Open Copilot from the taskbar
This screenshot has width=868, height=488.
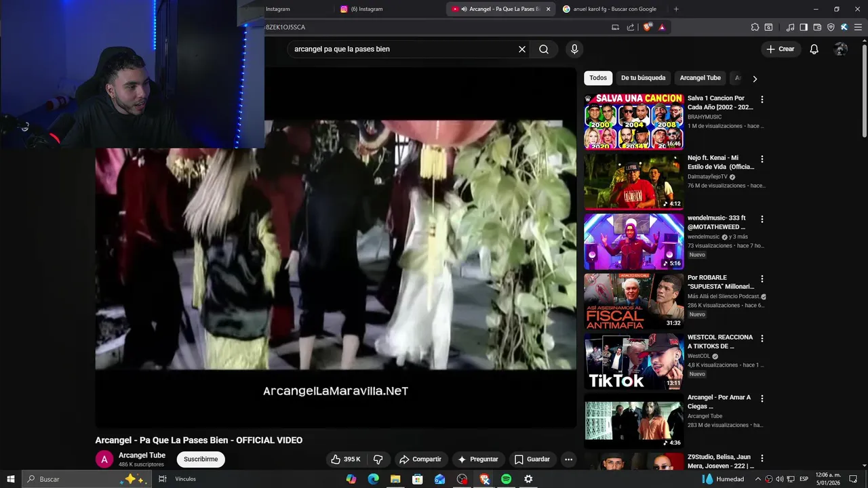tap(351, 479)
